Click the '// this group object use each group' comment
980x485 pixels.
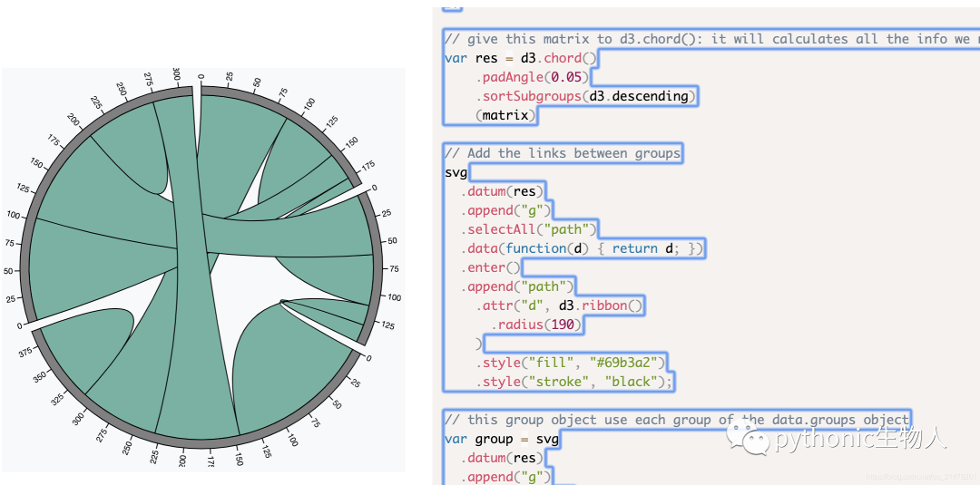[676, 420]
